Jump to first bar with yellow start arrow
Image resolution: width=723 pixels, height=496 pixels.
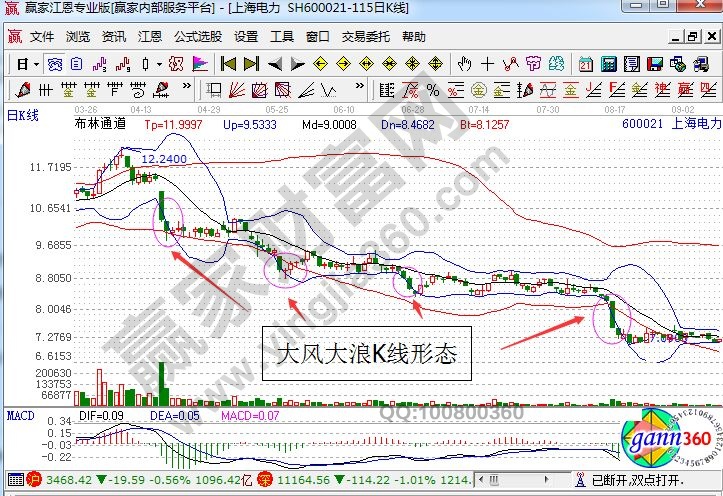tap(227, 64)
